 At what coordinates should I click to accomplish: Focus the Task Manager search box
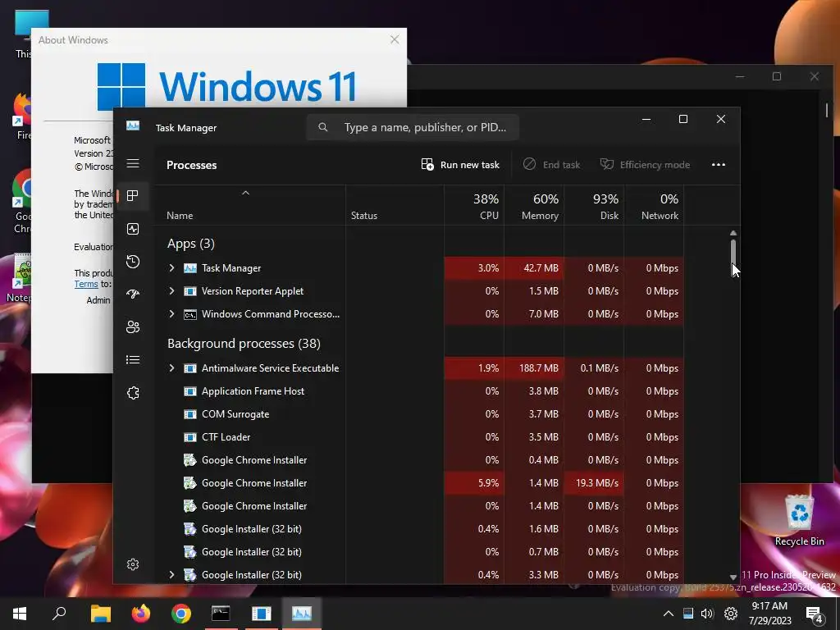[x=413, y=127]
